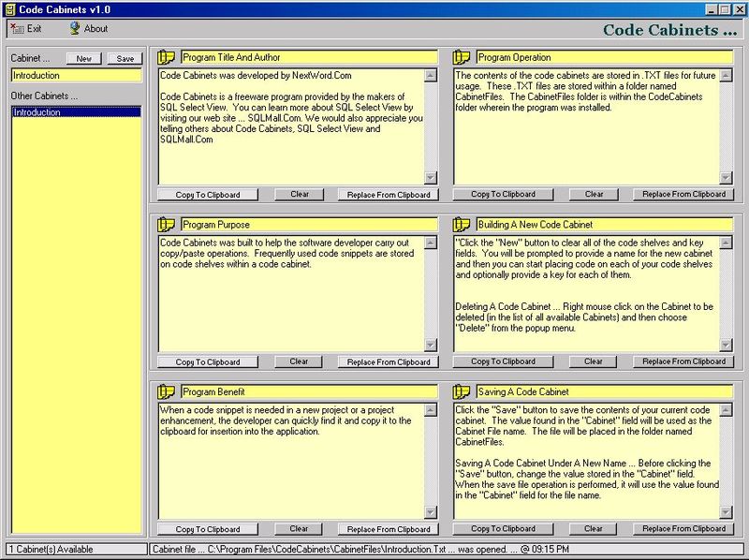Save the current cabinet

pos(125,58)
